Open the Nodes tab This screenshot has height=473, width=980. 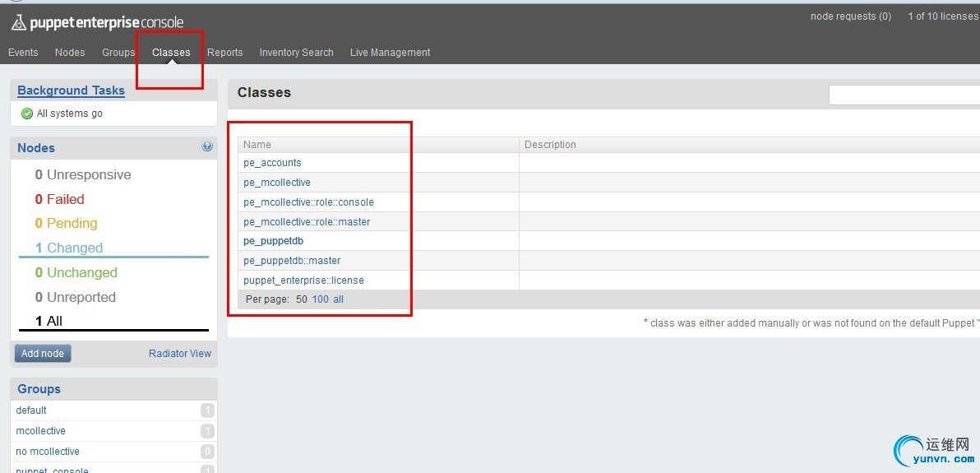pos(70,53)
